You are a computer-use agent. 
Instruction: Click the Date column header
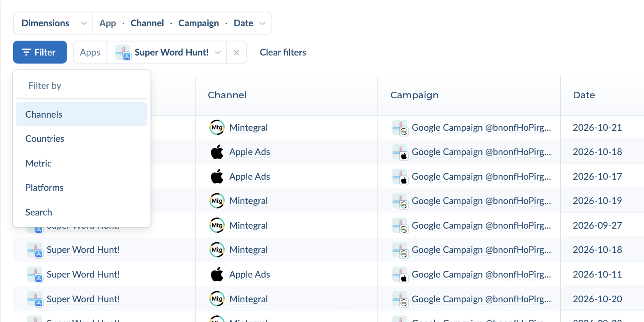[x=584, y=95]
